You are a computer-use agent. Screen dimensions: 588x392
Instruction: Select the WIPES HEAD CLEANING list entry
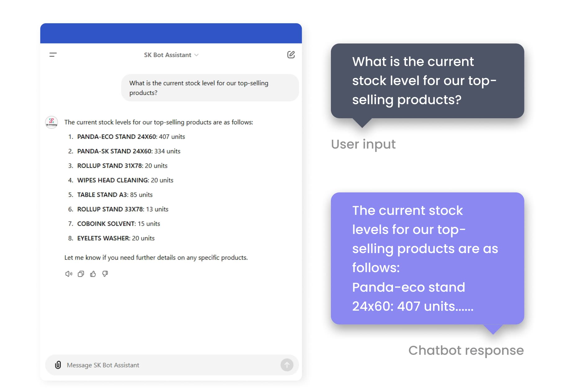point(125,180)
